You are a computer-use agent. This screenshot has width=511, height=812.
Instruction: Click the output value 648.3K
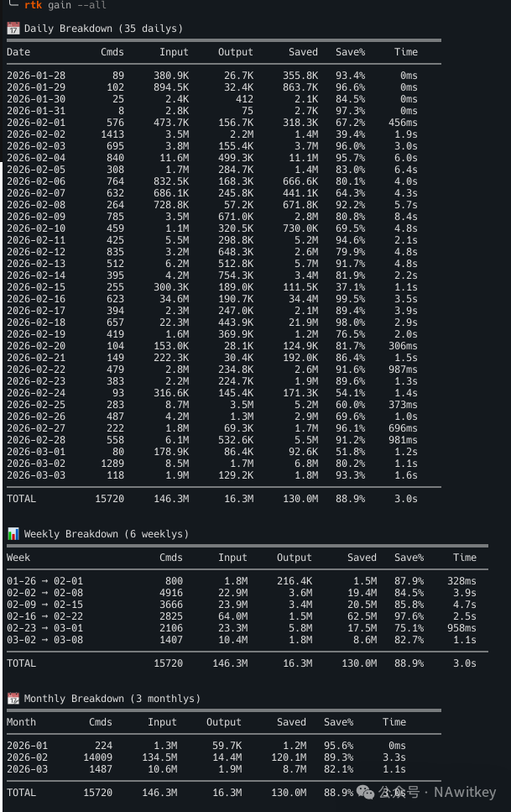[236, 252]
